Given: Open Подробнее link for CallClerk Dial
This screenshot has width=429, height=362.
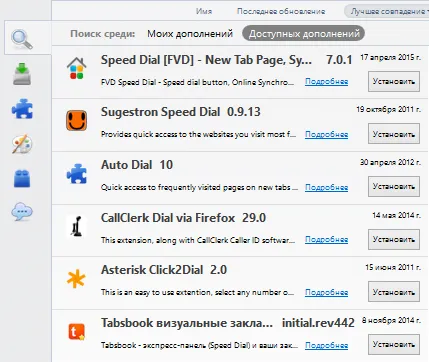Looking at the screenshot, I should point(326,240).
